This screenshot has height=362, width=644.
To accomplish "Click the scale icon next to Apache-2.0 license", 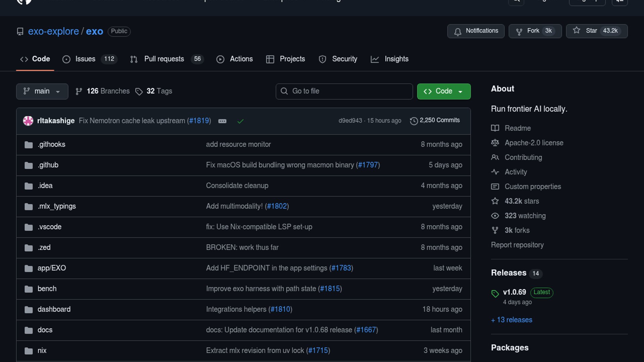I will (x=495, y=143).
